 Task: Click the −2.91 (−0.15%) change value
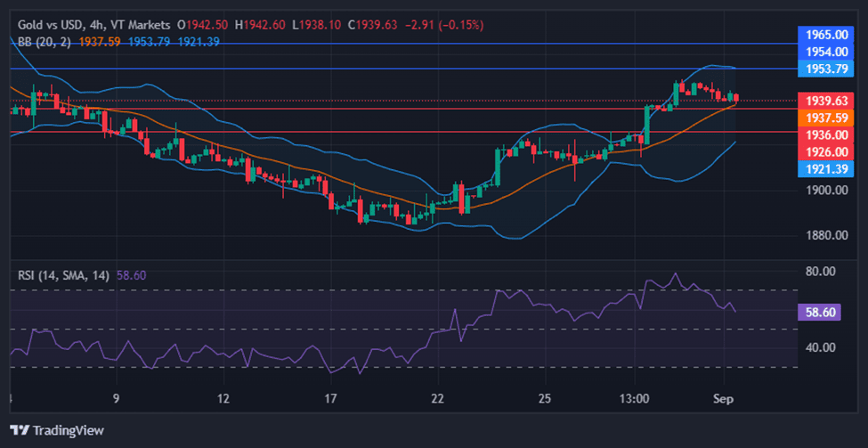(x=443, y=25)
